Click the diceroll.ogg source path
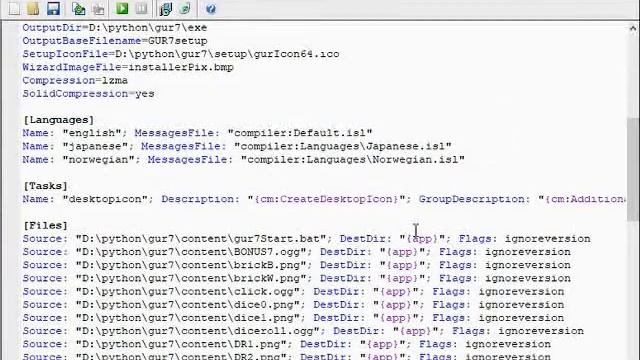This screenshot has height=360, width=640. (x=198, y=331)
